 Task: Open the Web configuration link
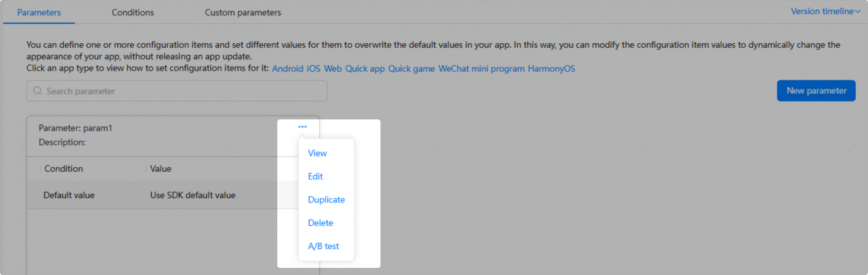pos(333,68)
